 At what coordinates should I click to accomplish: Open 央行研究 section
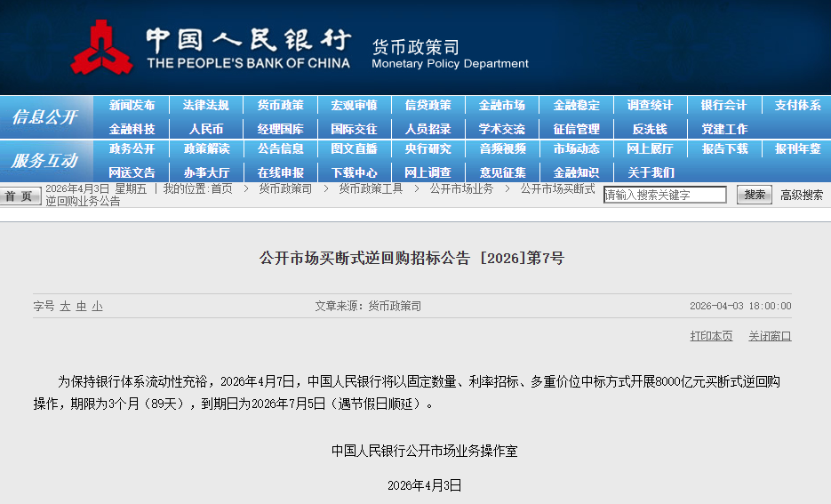tap(428, 149)
